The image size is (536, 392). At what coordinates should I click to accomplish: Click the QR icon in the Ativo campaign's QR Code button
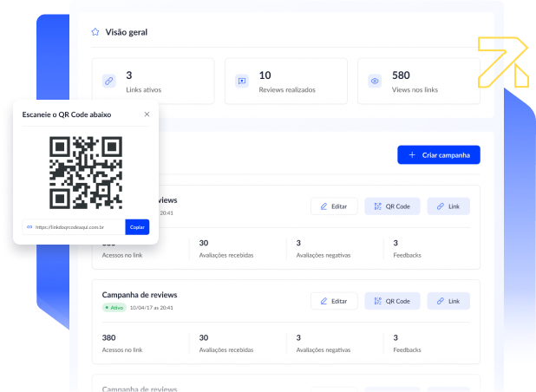click(x=377, y=301)
